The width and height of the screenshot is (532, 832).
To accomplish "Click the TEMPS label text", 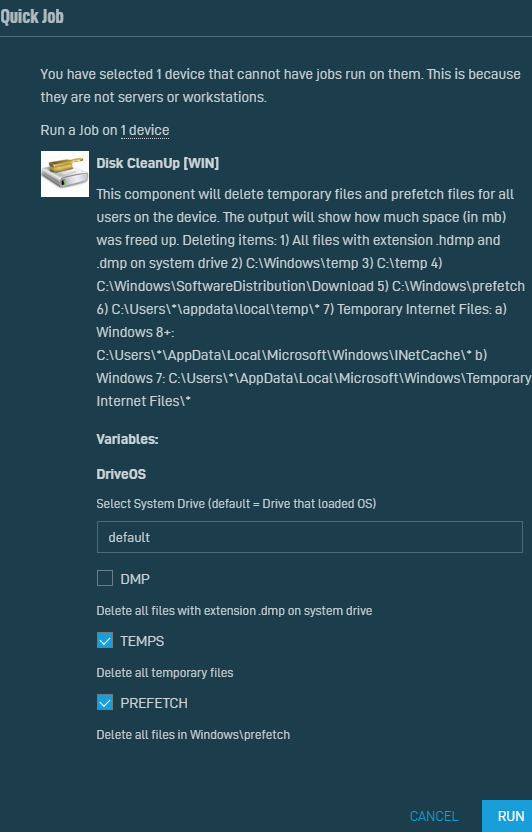I will tap(142, 641).
